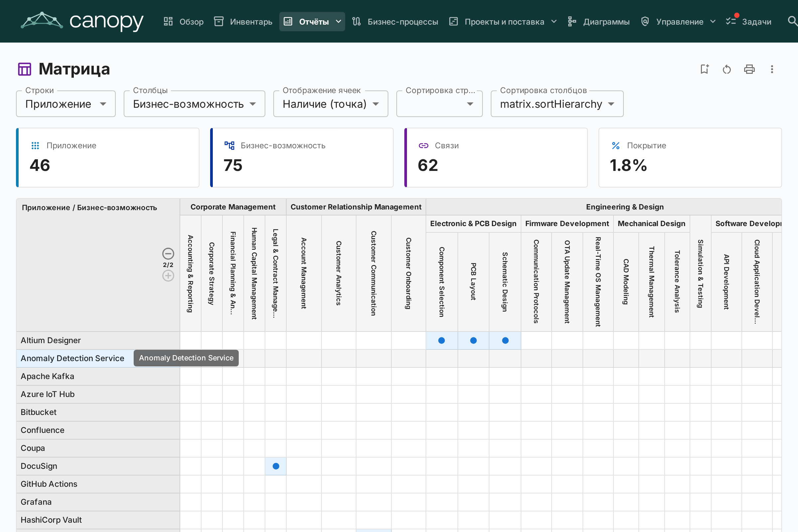Viewport: 798px width, 532px height.
Task: Select the Anomaly Detection Service row
Action: [x=98, y=358]
